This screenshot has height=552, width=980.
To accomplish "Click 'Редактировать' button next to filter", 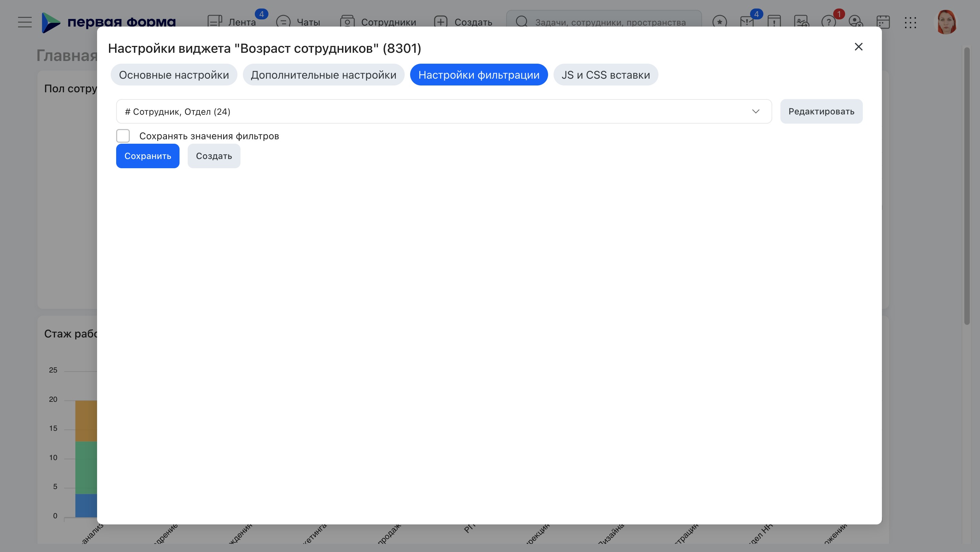I will (821, 111).
